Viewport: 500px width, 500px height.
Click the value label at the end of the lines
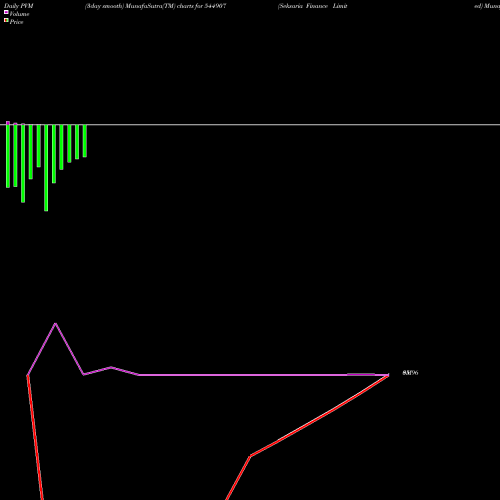pos(410,373)
